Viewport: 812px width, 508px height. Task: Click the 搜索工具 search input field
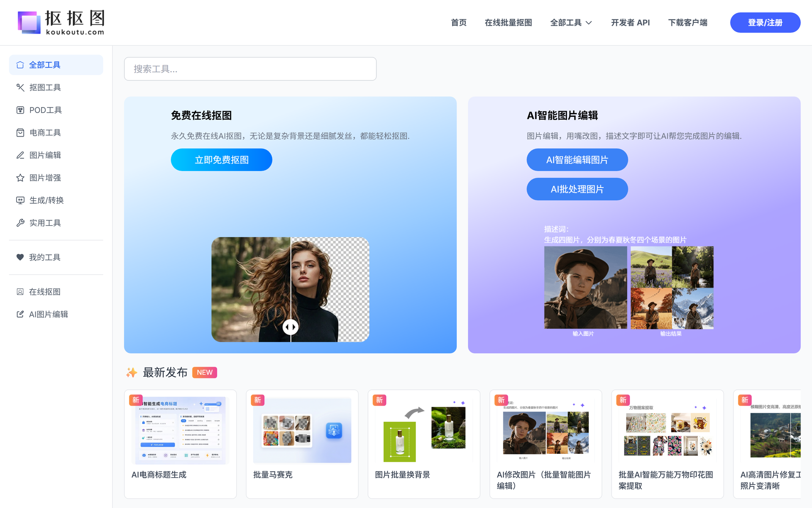click(250, 69)
